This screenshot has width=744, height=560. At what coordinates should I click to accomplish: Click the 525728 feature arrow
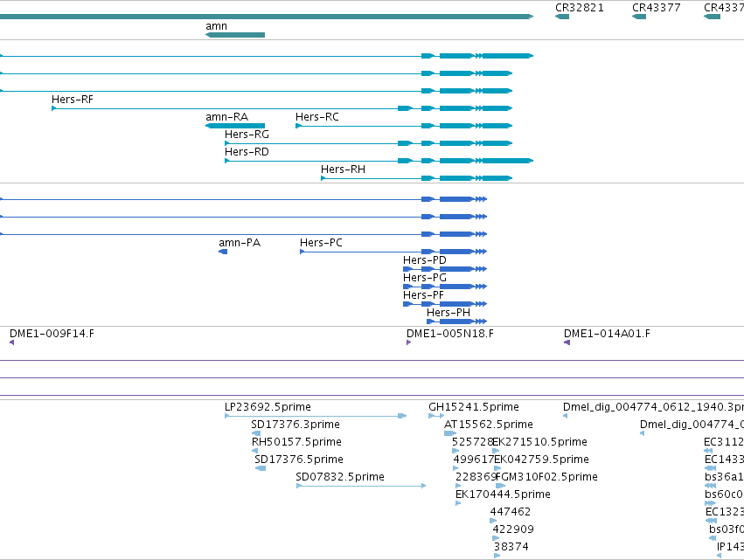pos(455,451)
